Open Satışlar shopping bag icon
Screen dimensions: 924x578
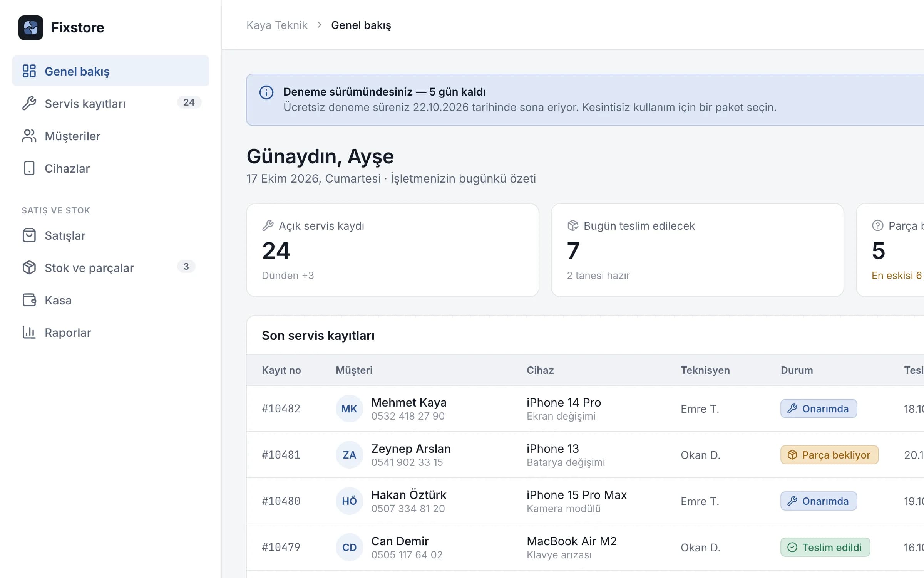pyautogui.click(x=29, y=235)
